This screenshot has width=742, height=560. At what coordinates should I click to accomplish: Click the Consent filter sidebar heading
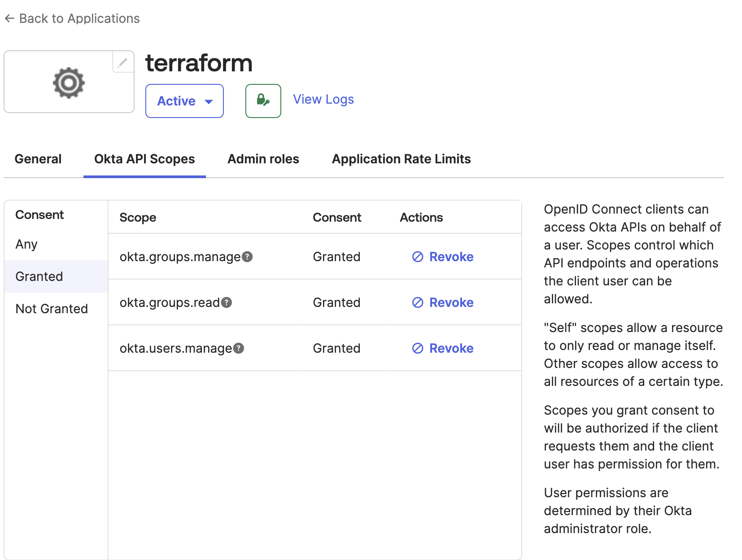[39, 215]
